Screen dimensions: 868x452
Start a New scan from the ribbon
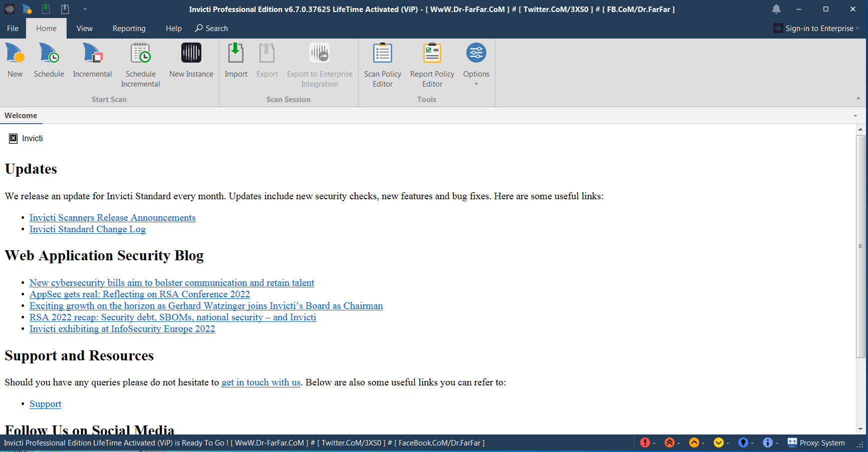(x=15, y=60)
